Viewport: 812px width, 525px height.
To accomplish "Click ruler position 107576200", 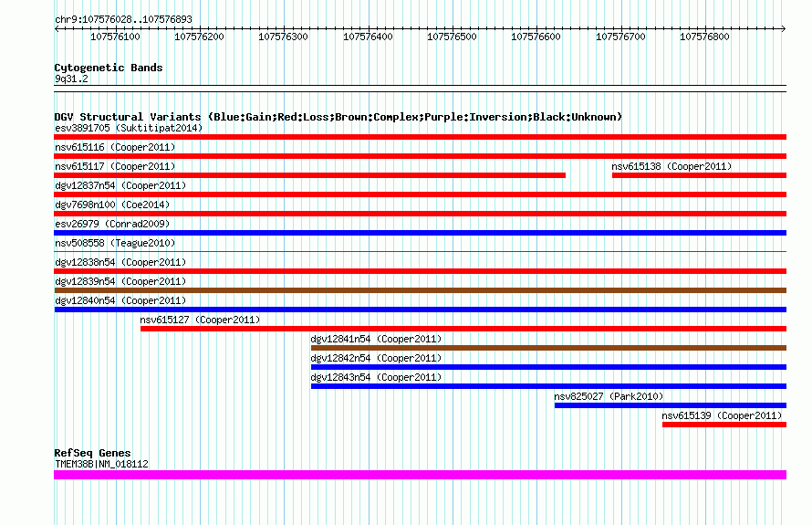I will 200,37.
